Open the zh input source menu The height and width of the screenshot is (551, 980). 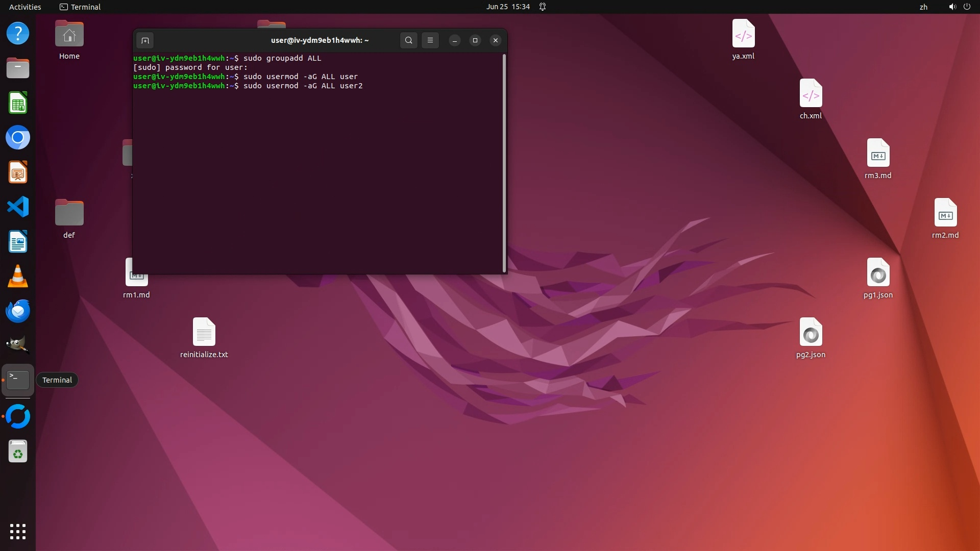(x=923, y=7)
